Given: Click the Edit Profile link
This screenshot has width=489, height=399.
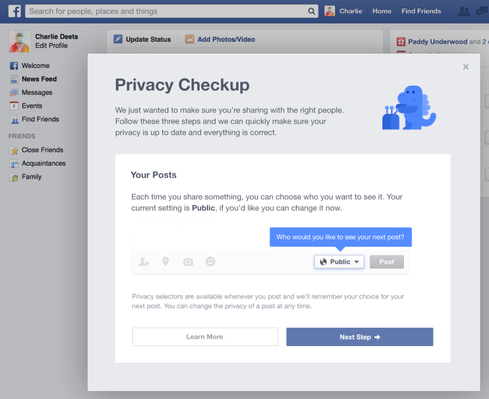Looking at the screenshot, I should (x=51, y=46).
